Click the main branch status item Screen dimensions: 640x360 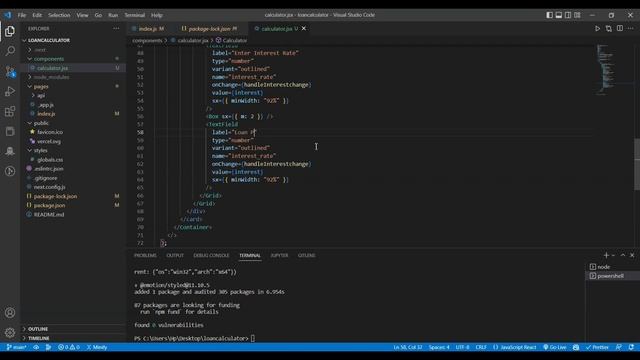16,347
